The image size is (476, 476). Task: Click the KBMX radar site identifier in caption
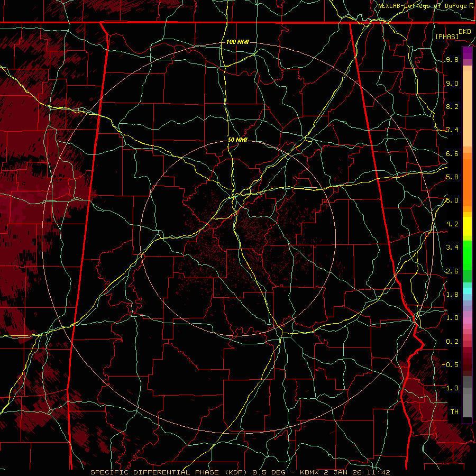tap(309, 472)
